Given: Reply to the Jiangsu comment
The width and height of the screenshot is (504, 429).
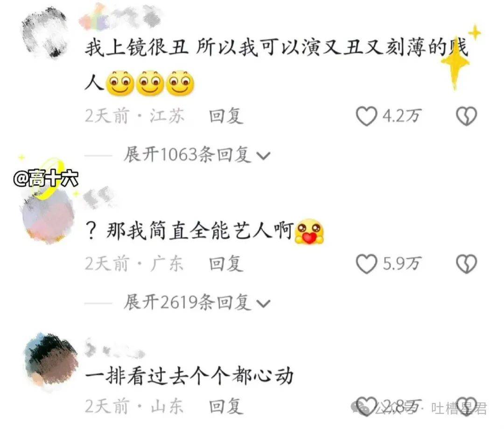Looking at the screenshot, I should 226,116.
